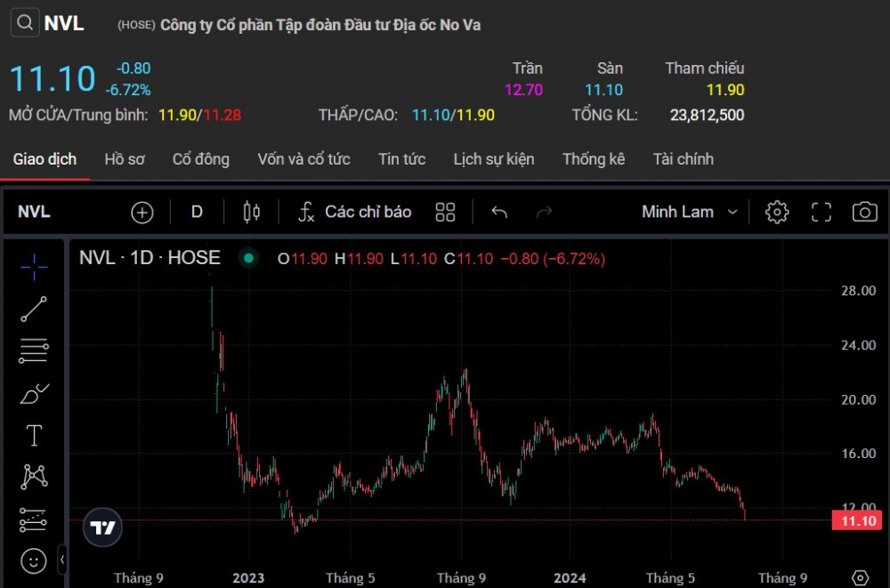Click the 20.00 price axis label

858,399
